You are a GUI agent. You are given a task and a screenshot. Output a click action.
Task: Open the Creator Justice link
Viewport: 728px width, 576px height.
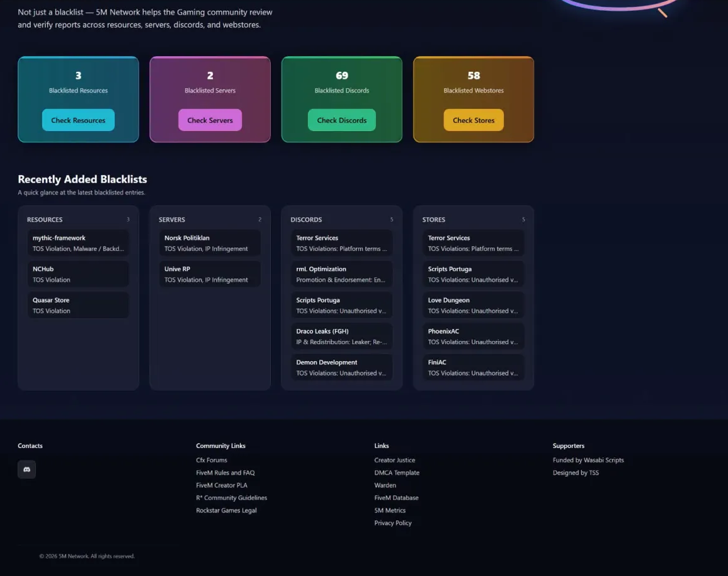(x=395, y=460)
